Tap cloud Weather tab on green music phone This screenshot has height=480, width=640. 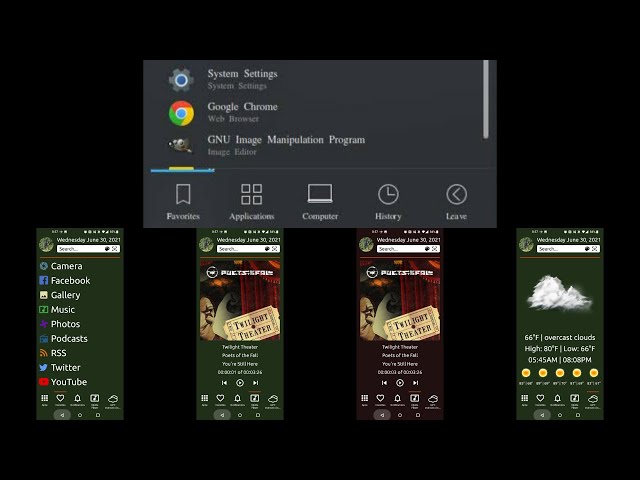(273, 400)
